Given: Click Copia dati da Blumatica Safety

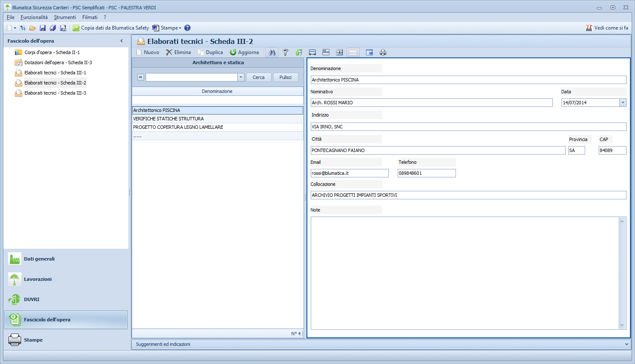Looking at the screenshot, I should (x=111, y=28).
